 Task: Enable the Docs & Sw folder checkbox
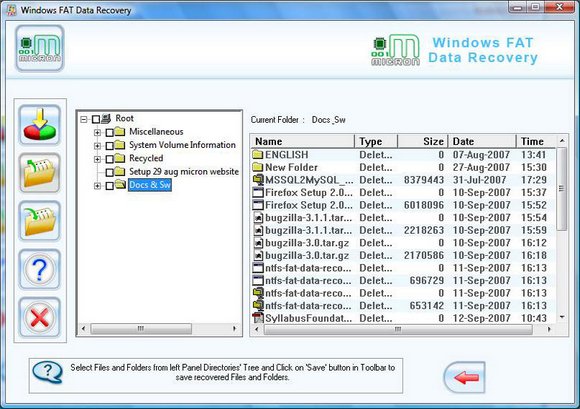109,186
